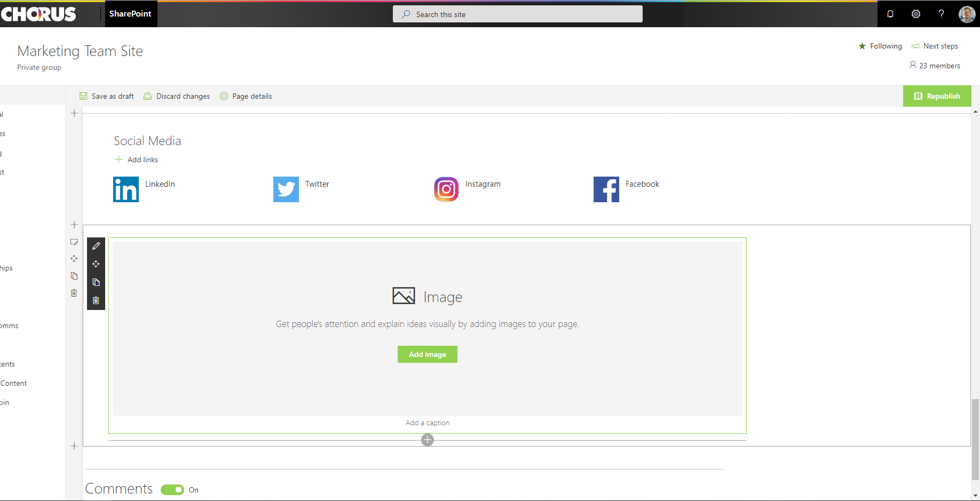The image size is (980, 501).
Task: Discard changes to the page
Action: click(x=177, y=96)
